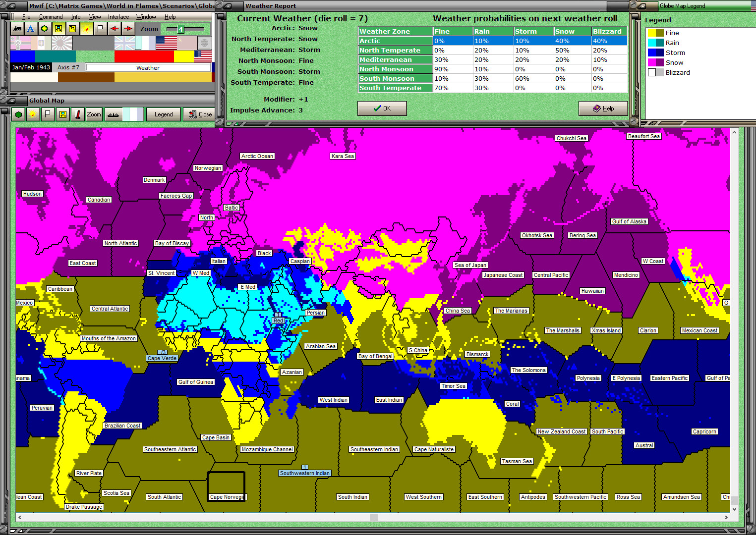Image resolution: width=756 pixels, height=535 pixels.
Task: Click OK in the Weather Report
Action: [382, 108]
